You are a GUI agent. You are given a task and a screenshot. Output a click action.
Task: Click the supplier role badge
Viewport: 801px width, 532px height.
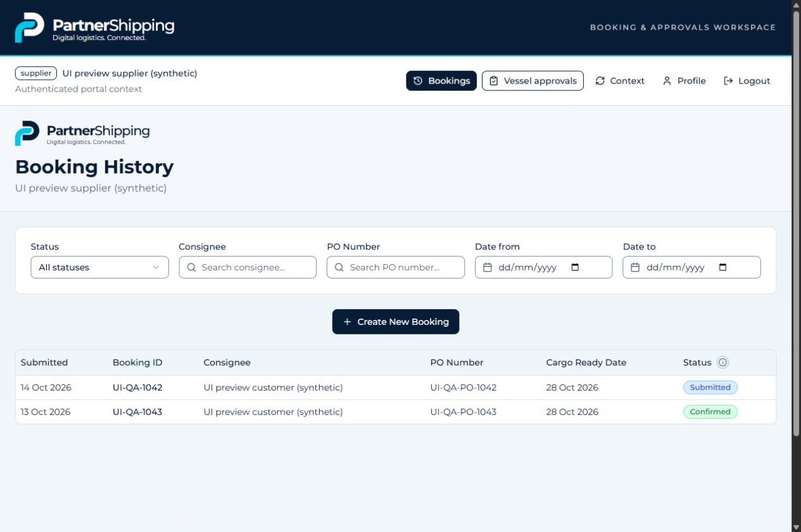click(x=36, y=73)
